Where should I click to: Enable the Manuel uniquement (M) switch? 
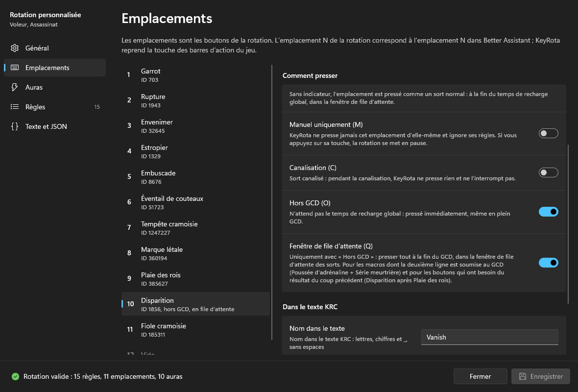tap(548, 133)
